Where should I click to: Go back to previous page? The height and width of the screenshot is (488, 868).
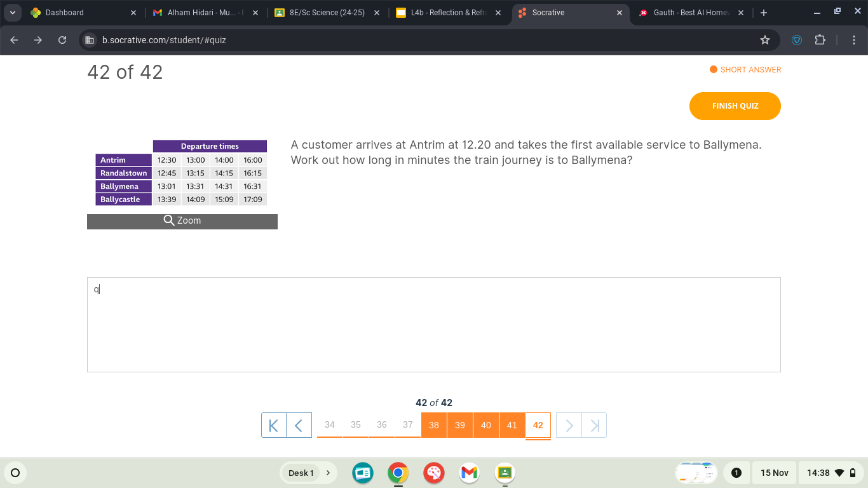coord(15,40)
